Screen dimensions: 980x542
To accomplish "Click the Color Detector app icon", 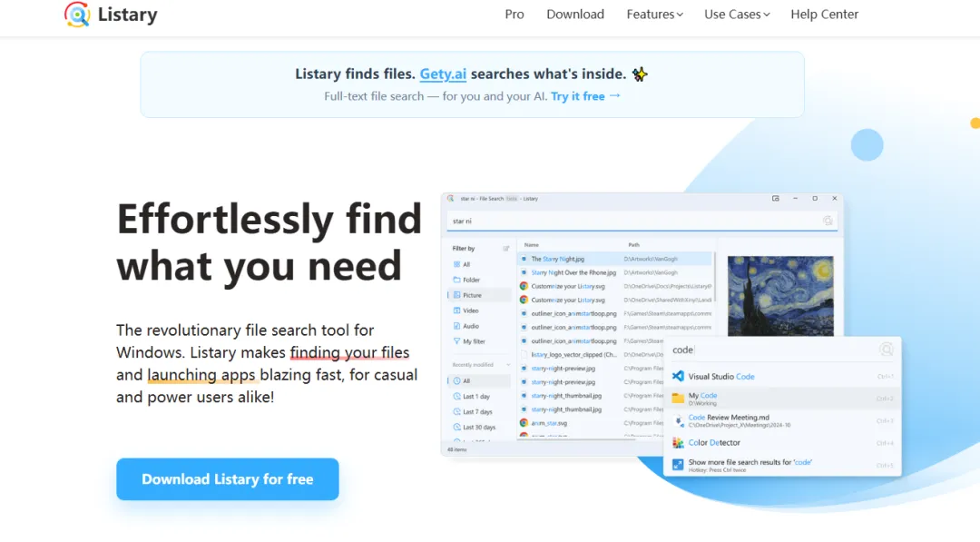I will point(678,443).
